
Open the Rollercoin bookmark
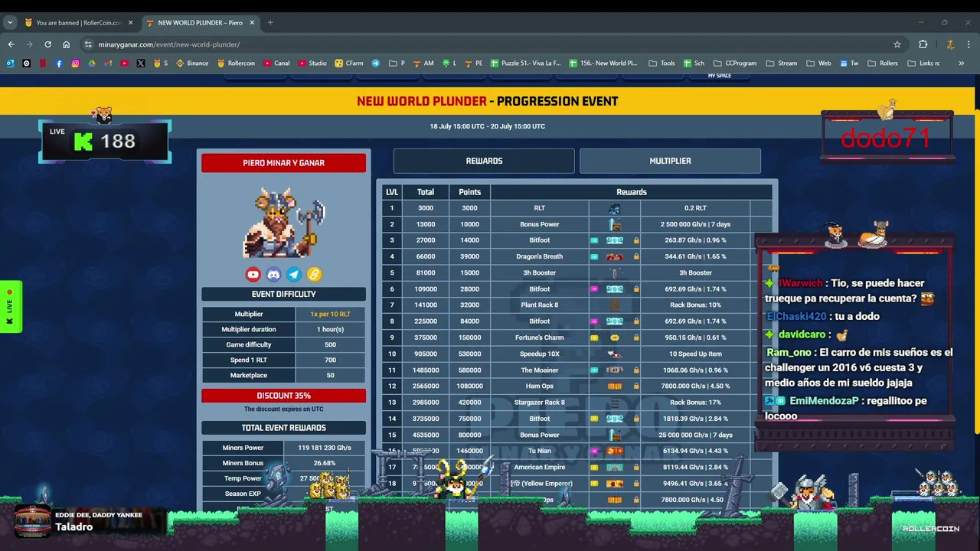236,64
